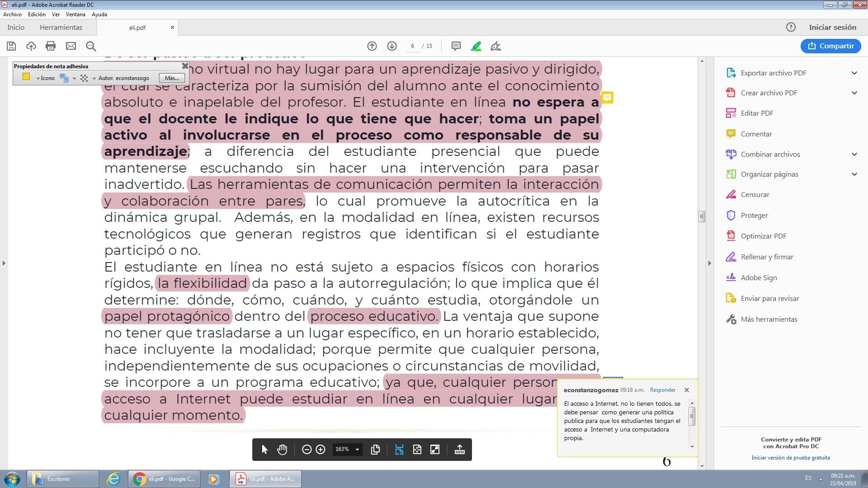Toggle full screen mode icon
This screenshot has height=488, width=868.
click(x=435, y=450)
